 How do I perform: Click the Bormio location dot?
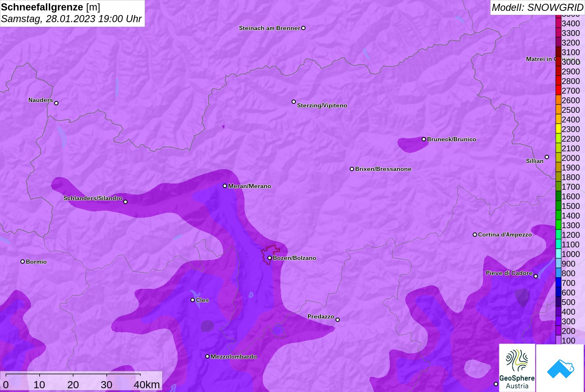pos(23,262)
